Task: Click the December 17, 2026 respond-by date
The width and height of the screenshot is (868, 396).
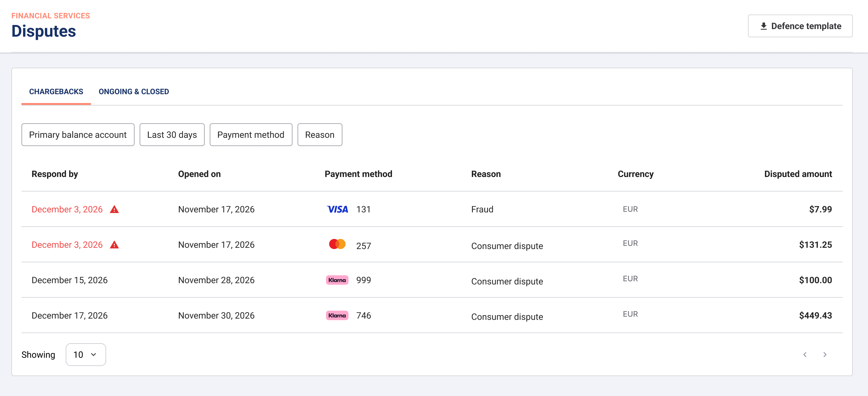Action: point(69,315)
